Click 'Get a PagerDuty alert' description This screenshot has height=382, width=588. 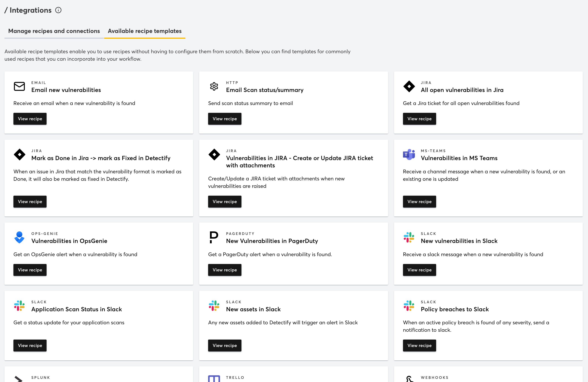point(270,254)
